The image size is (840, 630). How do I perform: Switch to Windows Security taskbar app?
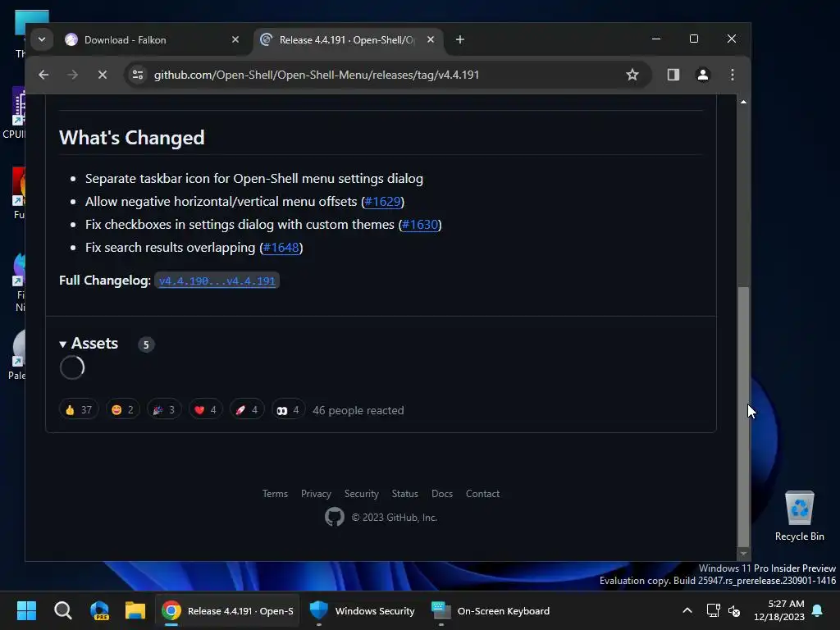tap(363, 610)
